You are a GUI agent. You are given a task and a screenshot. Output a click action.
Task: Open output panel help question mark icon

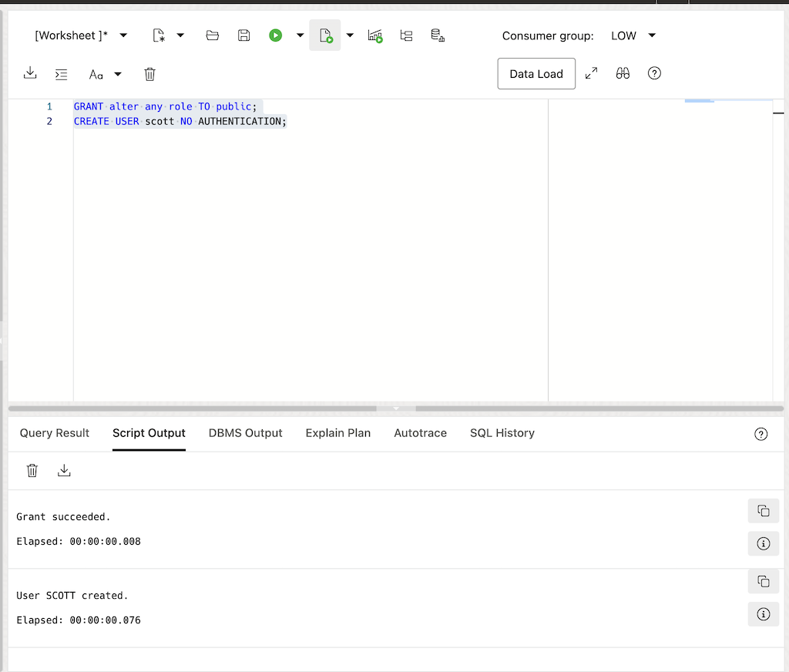tap(760, 434)
